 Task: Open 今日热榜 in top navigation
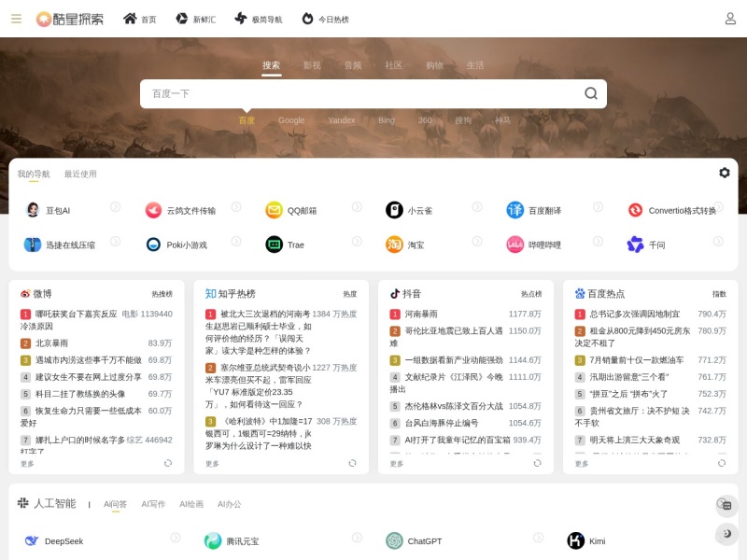(x=326, y=19)
